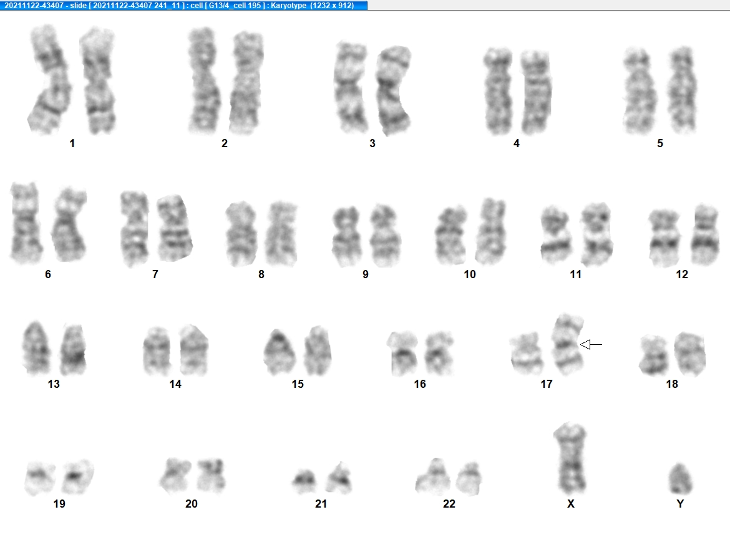
Task: Select the left chromosome 21 image
Action: (304, 481)
